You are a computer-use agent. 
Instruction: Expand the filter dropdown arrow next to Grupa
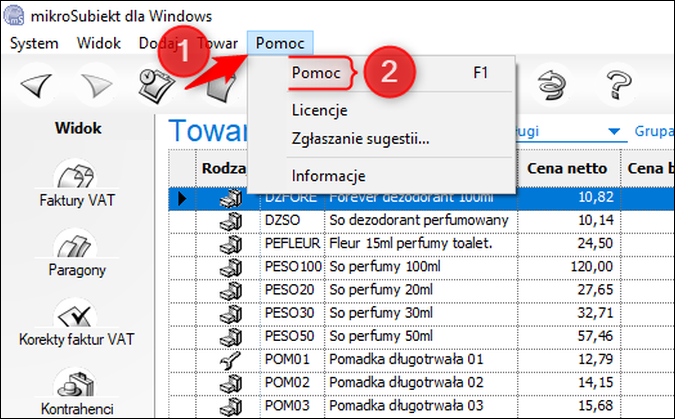[x=614, y=131]
